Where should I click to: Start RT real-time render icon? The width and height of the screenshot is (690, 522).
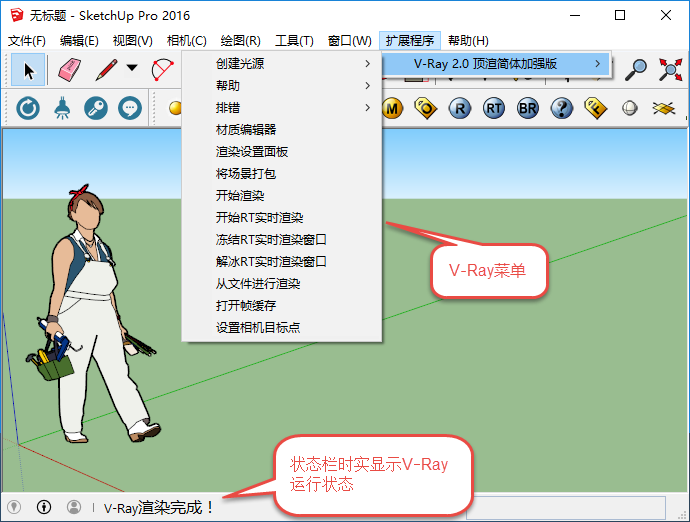pyautogui.click(x=494, y=108)
